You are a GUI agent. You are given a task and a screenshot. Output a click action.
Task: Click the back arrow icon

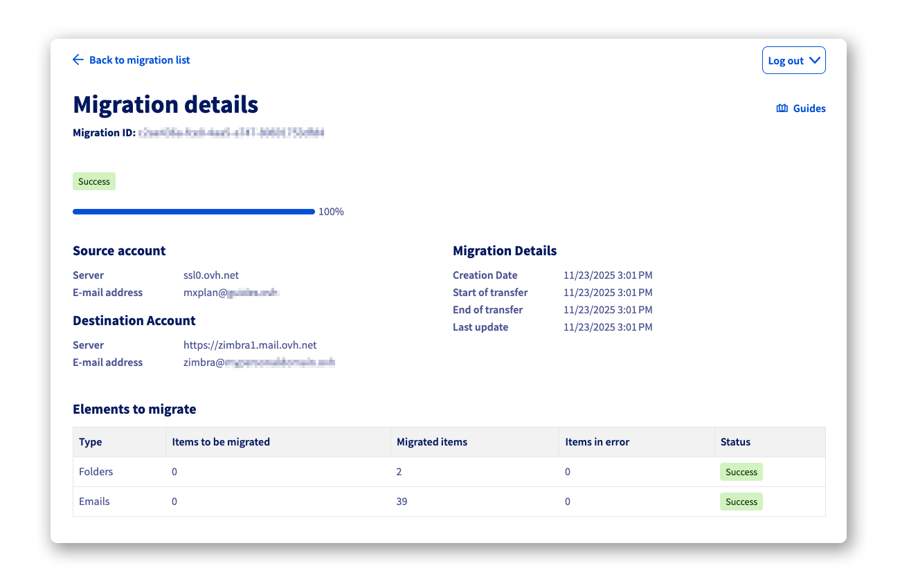pos(78,60)
